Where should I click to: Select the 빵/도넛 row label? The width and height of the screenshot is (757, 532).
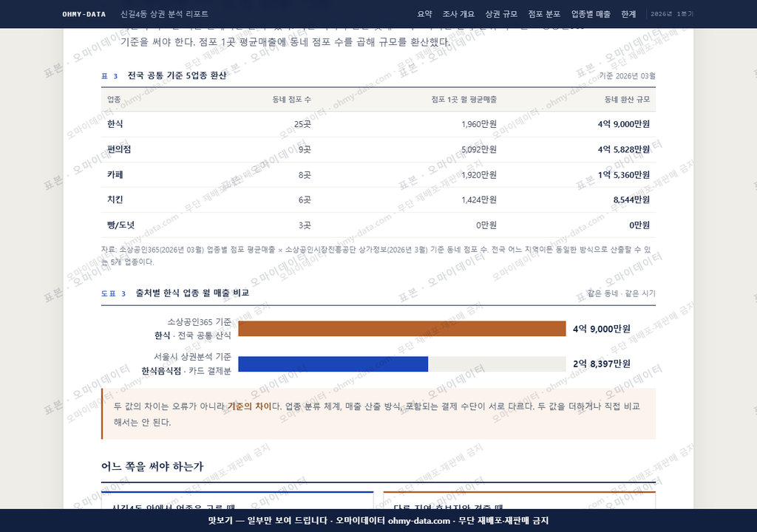(120, 225)
